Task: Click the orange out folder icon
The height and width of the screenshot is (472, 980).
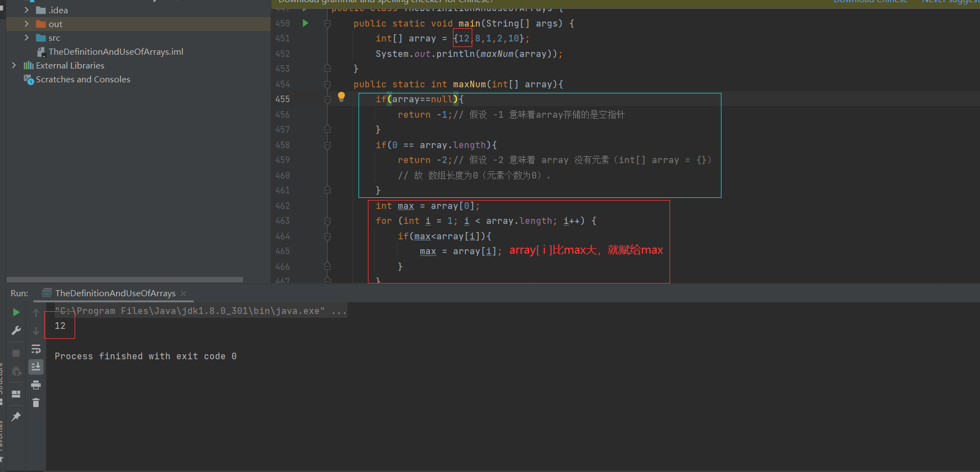Action: pyautogui.click(x=41, y=24)
